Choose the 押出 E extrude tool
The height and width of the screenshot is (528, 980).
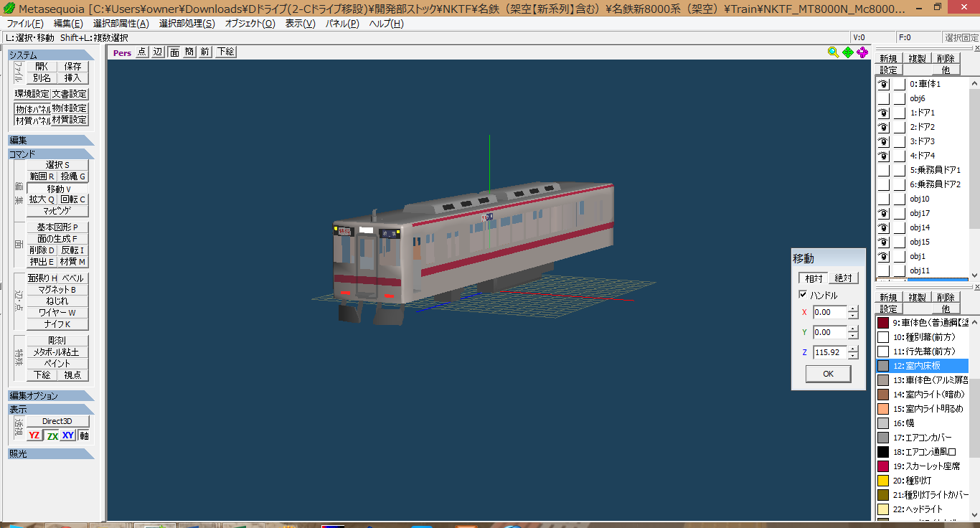tap(42, 262)
